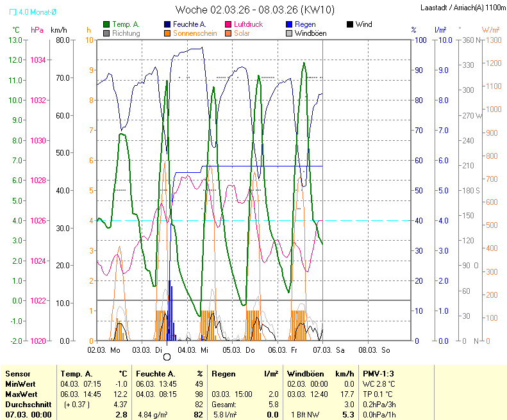Click the black Wind legend square

pos(349,24)
